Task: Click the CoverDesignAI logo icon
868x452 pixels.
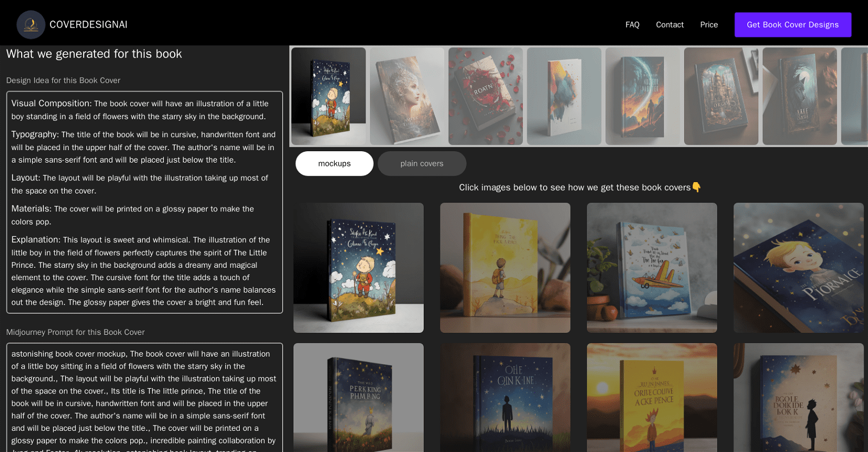Action: coord(31,24)
